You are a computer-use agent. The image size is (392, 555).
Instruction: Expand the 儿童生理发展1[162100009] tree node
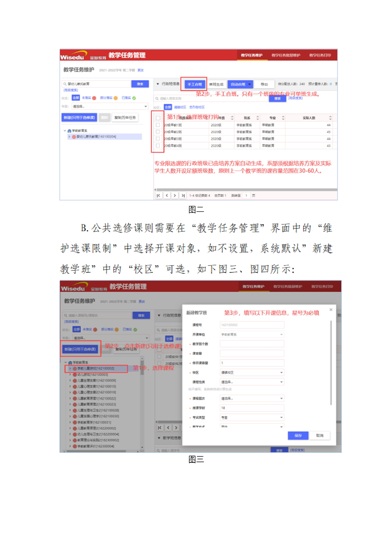point(70,381)
